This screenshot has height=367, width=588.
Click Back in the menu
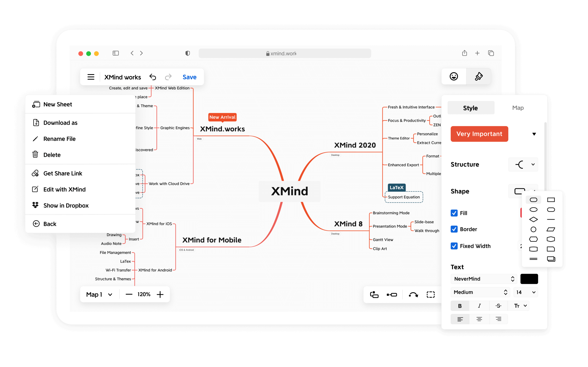click(x=80, y=224)
